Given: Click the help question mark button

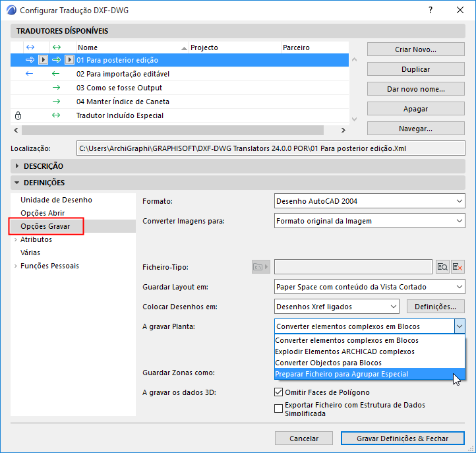Looking at the screenshot, I should click(431, 10).
